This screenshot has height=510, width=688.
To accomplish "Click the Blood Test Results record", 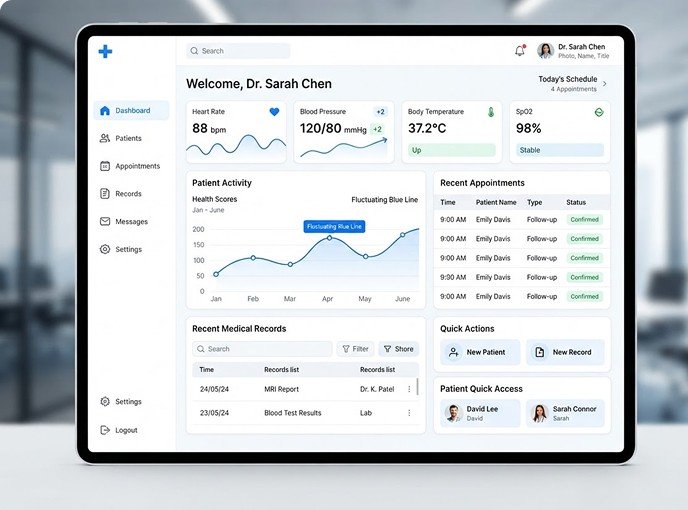I will 293,413.
